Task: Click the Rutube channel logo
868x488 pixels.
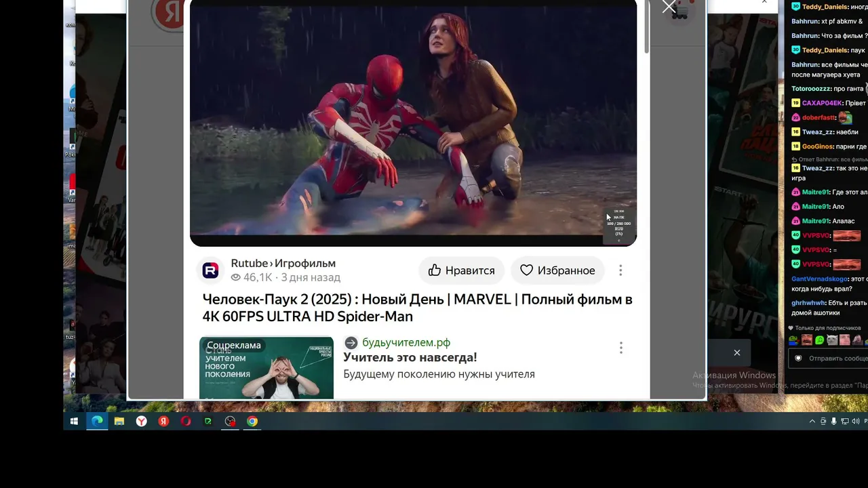Action: point(210,270)
